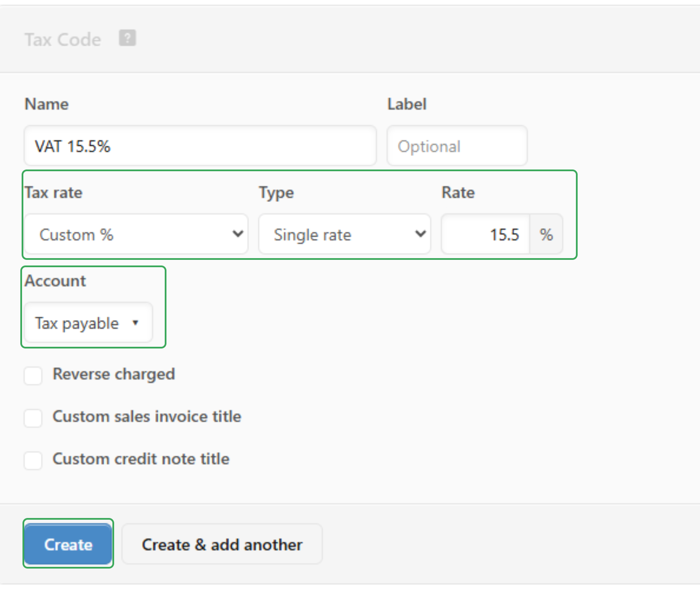The width and height of the screenshot is (700, 601).
Task: Click the help question mark icon
Action: point(127,38)
